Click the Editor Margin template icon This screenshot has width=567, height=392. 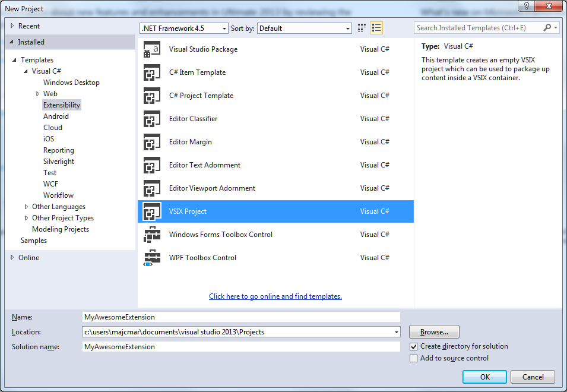(152, 142)
